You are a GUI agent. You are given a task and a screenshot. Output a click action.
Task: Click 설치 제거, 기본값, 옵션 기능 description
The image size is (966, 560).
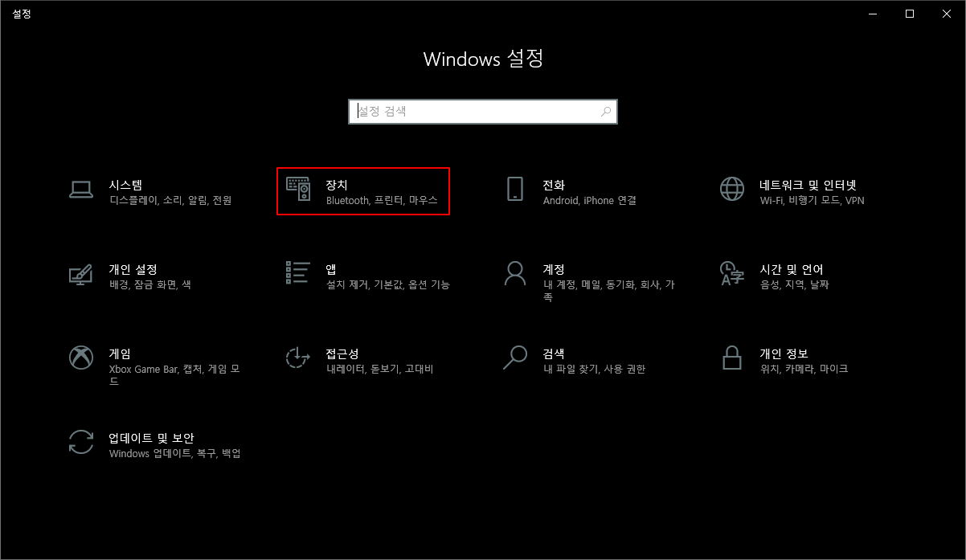click(x=388, y=285)
